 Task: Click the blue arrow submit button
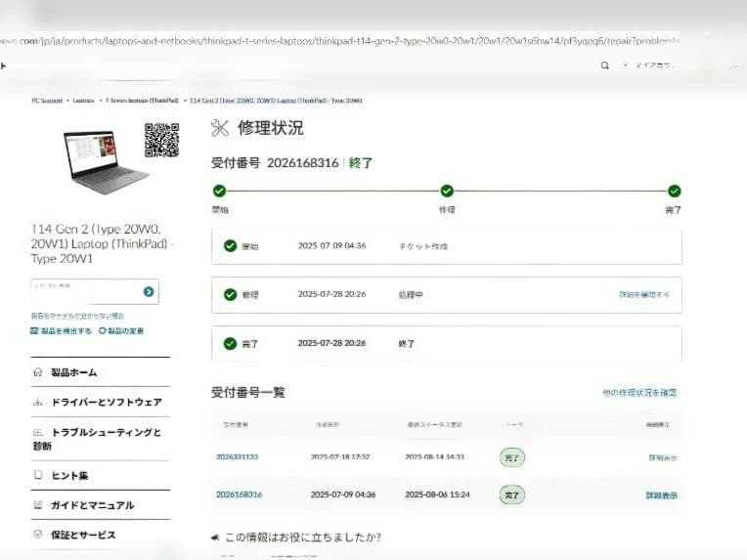(x=149, y=291)
